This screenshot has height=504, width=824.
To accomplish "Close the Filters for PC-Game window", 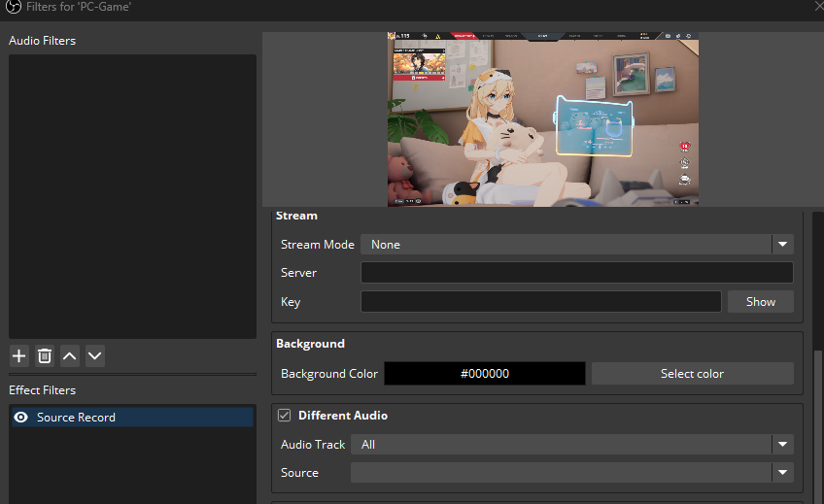I will pyautogui.click(x=818, y=6).
